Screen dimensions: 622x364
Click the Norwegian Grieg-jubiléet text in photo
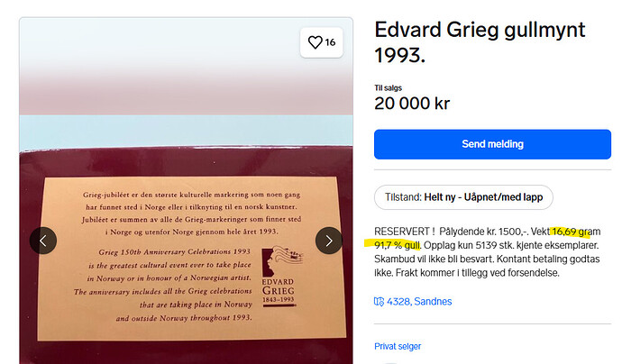(x=192, y=213)
